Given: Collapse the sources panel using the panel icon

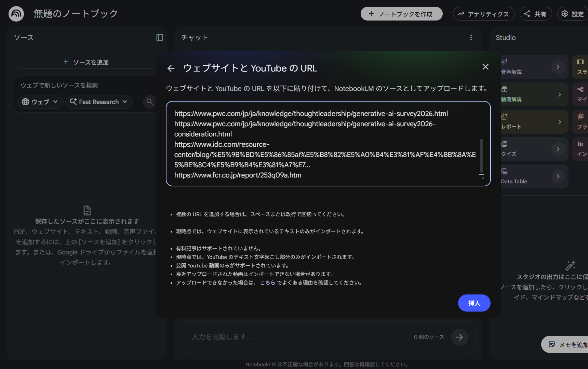Looking at the screenshot, I should (160, 38).
